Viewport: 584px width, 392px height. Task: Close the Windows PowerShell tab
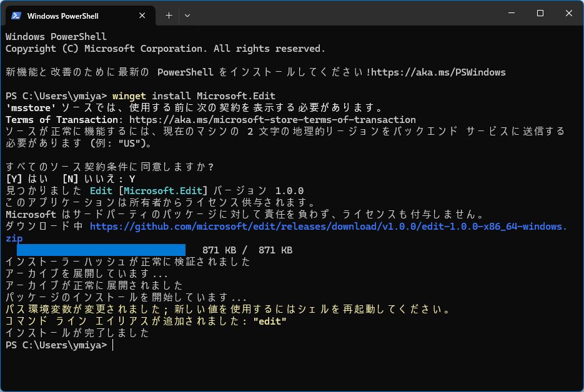click(x=142, y=16)
